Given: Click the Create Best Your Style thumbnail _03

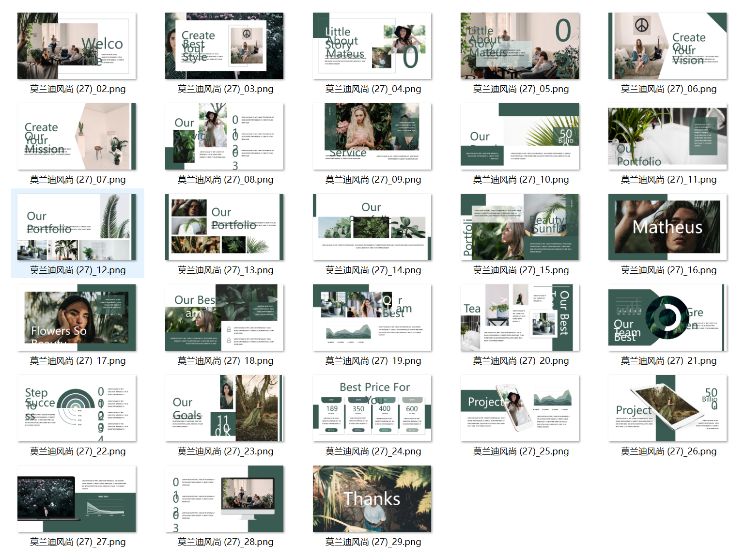Looking at the screenshot, I should pyautogui.click(x=224, y=46).
